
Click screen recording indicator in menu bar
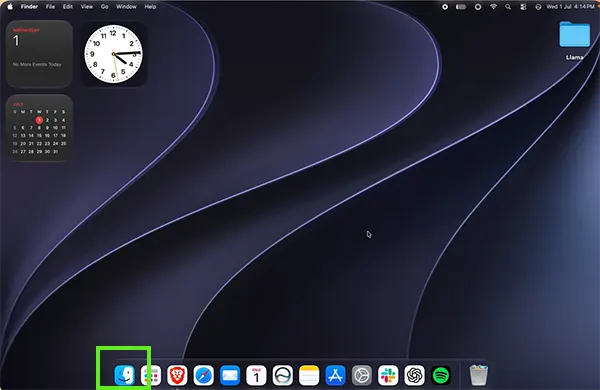point(445,7)
